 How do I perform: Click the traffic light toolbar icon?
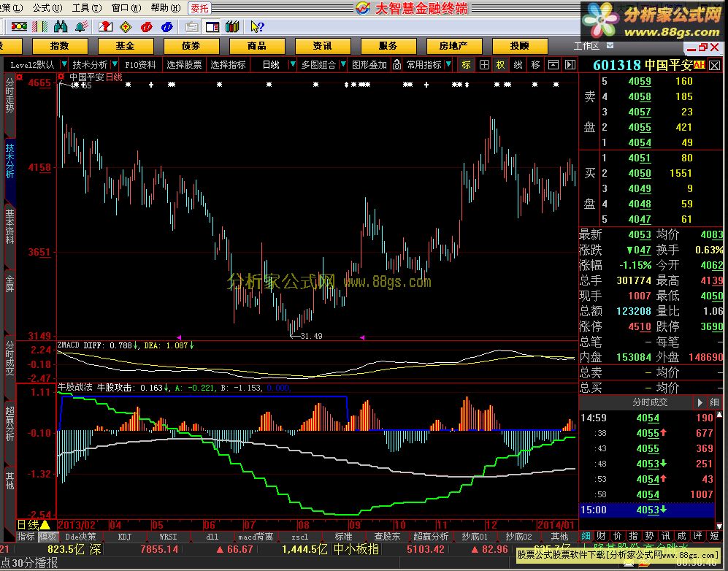(19, 27)
